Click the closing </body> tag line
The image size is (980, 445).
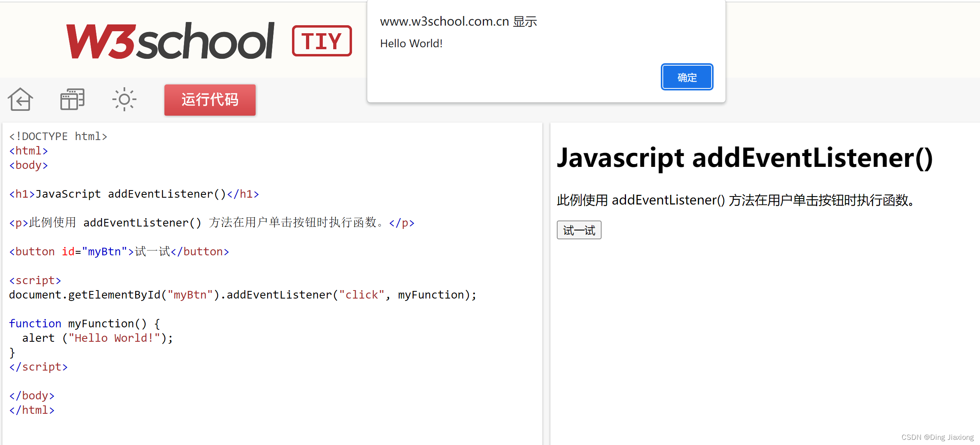(x=32, y=396)
